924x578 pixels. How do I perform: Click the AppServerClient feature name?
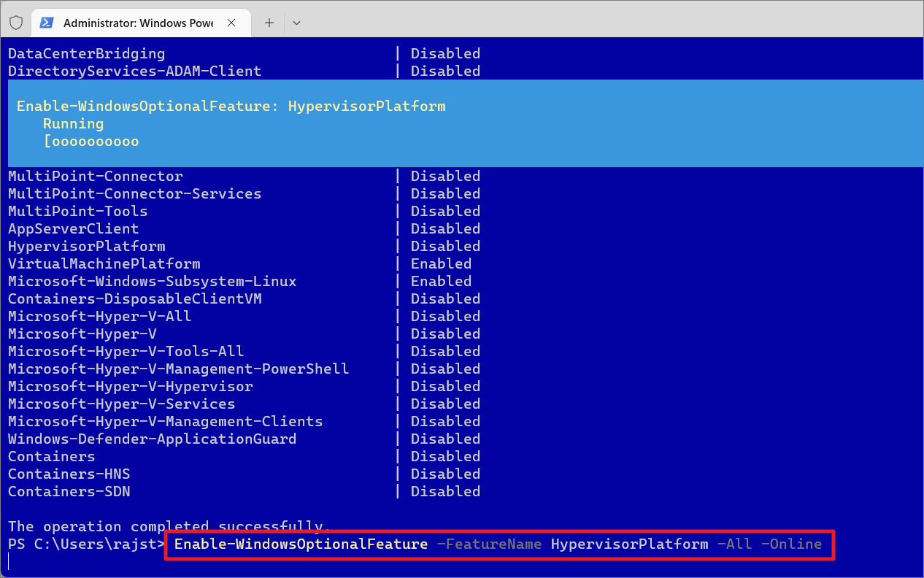(x=73, y=228)
